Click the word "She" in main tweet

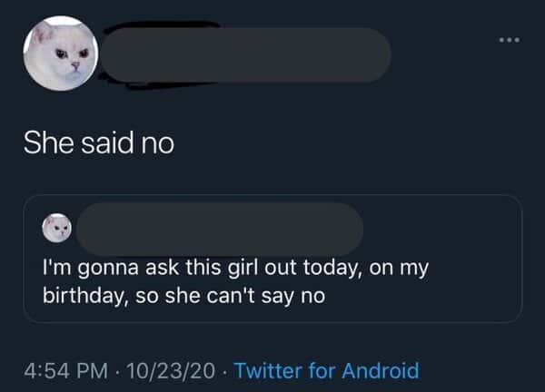coord(49,142)
